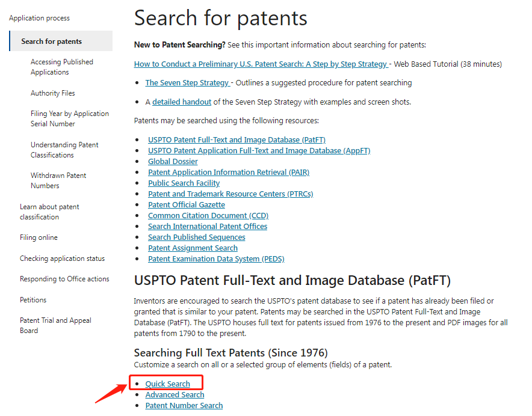Screen dimensions: 532x416
Task: Open Patent Trial and Appeal Board
Action: 55,325
